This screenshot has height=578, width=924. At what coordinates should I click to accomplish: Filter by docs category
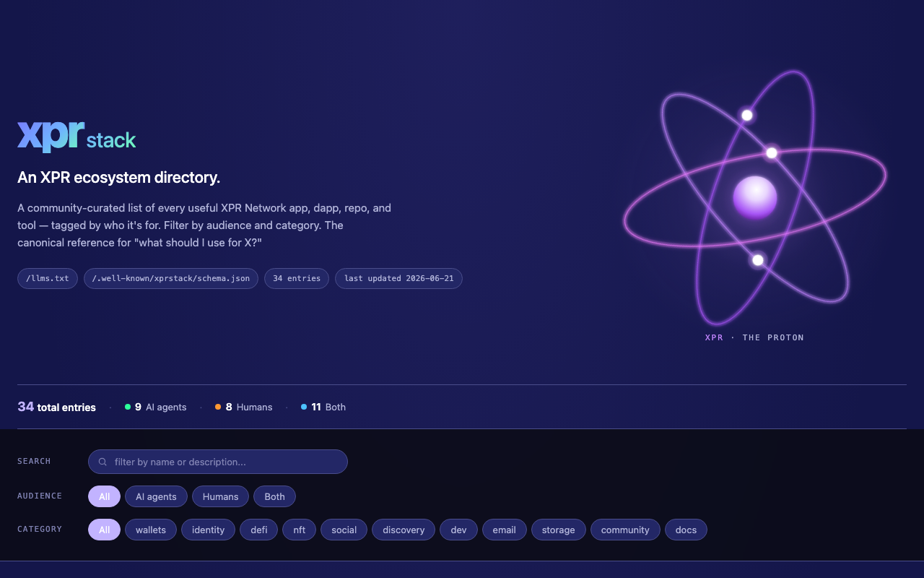[686, 530]
